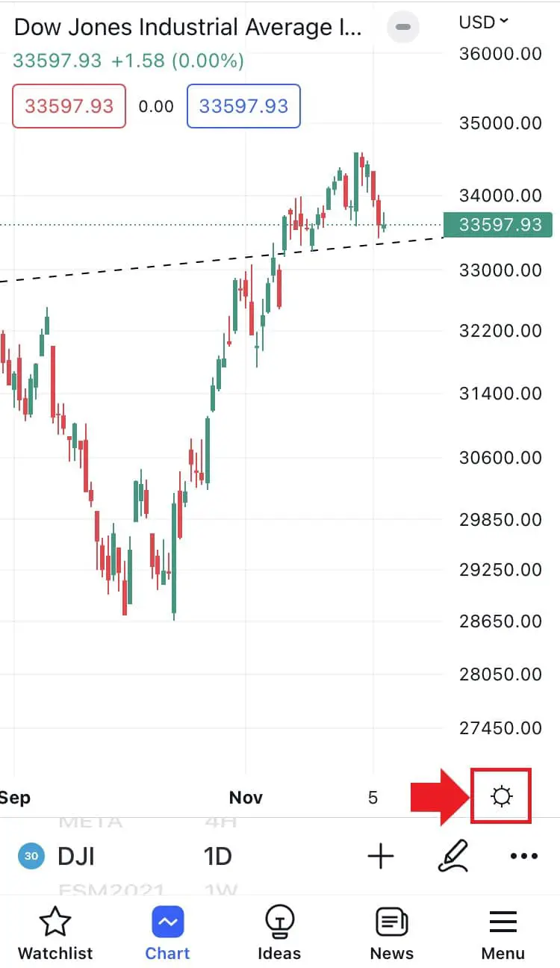
Task: Select the drawing pen tool icon
Action: coord(454,856)
